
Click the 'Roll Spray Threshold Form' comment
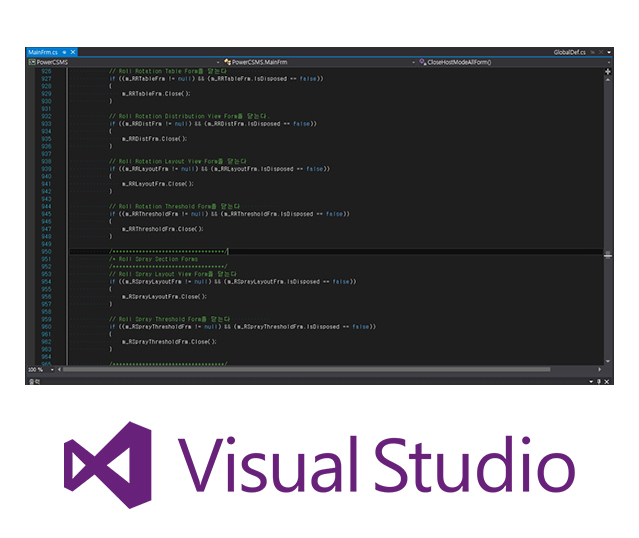170,319
